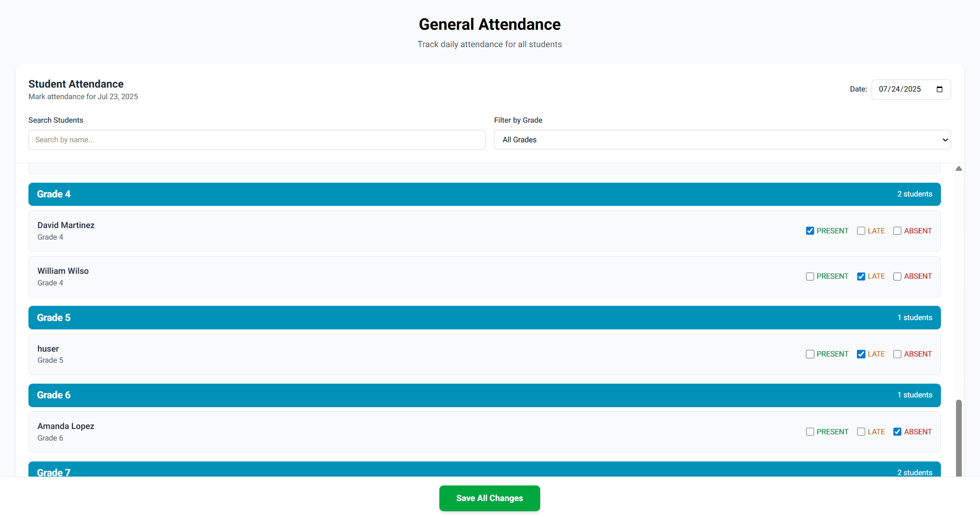Check PRESENT for William Wilso
980x517 pixels.
coord(810,277)
